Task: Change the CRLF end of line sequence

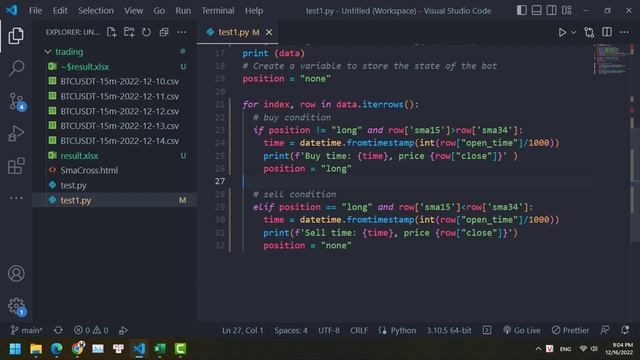Action: pyautogui.click(x=359, y=330)
